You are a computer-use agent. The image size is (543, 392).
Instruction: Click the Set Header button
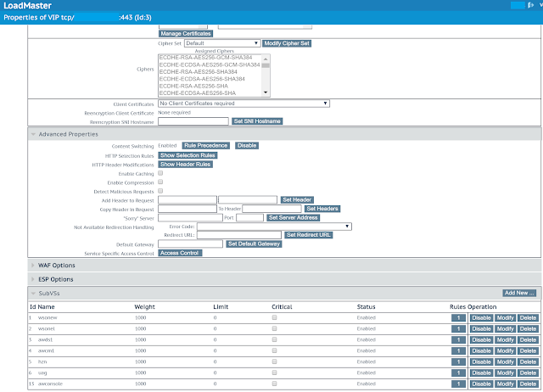(297, 199)
